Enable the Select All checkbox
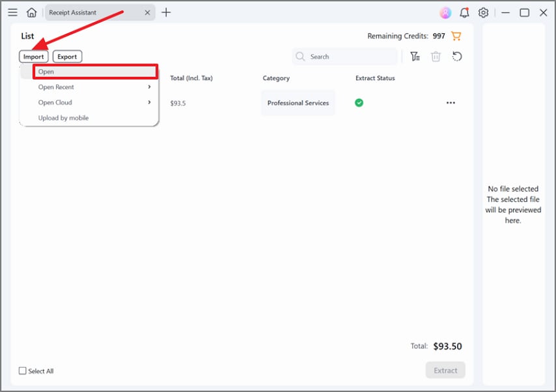The image size is (556, 392). coord(23,371)
